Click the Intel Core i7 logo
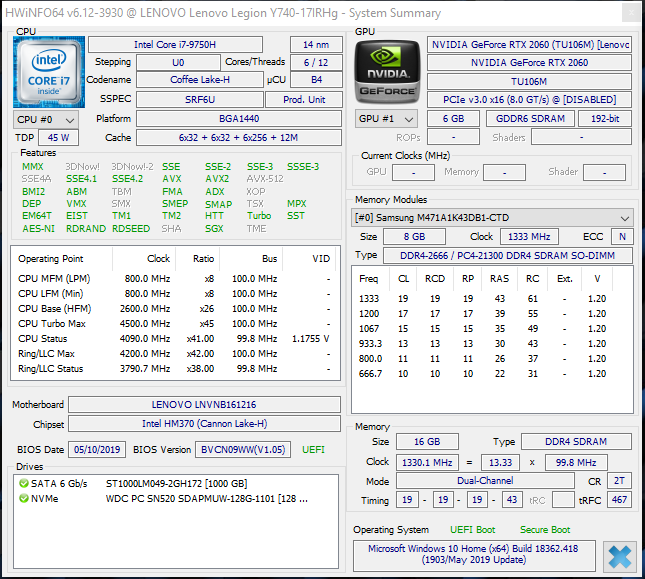 tap(49, 72)
